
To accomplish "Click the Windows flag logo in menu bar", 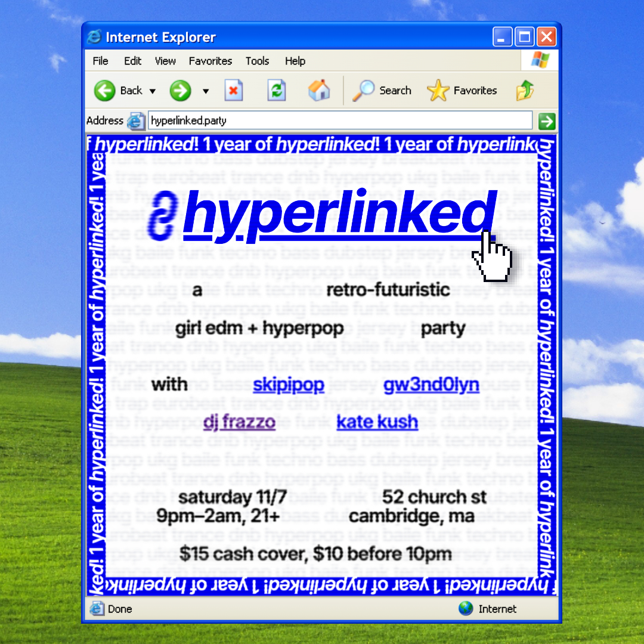I will [540, 60].
